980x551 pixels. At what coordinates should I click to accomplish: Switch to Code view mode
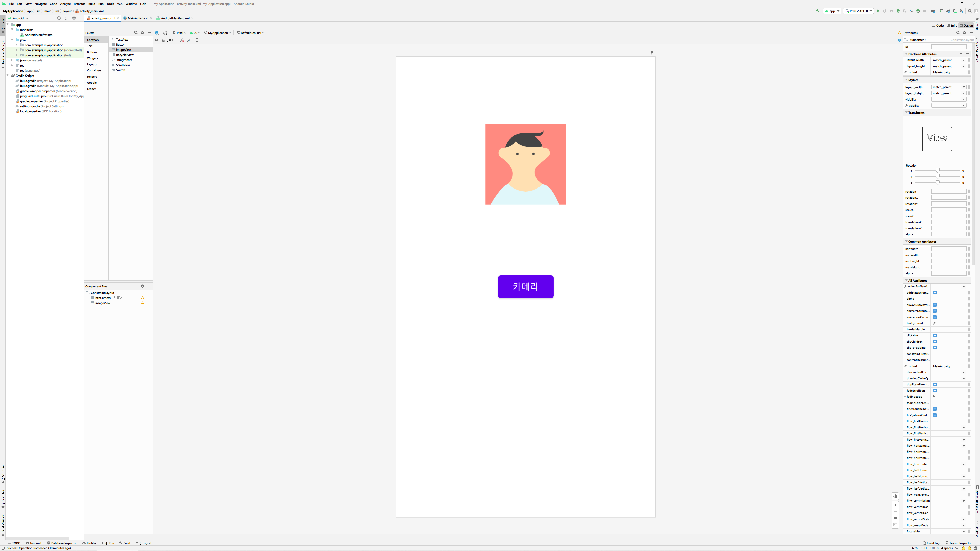tap(938, 26)
